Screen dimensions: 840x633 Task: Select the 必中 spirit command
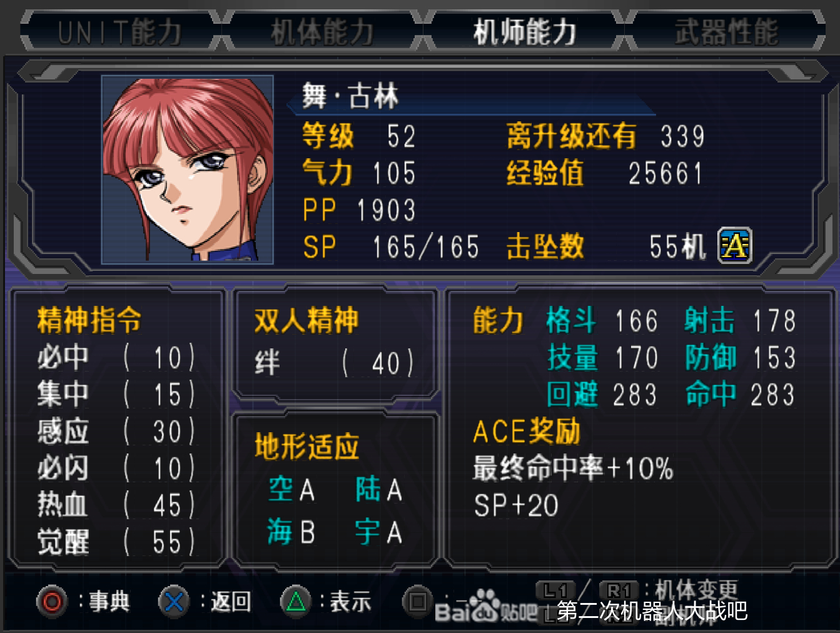(x=116, y=357)
